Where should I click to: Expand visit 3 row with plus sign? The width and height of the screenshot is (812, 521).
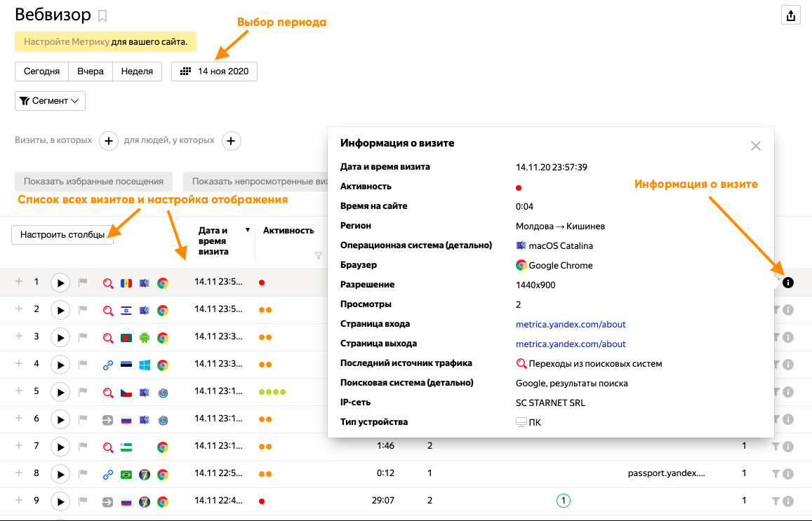pos(19,337)
